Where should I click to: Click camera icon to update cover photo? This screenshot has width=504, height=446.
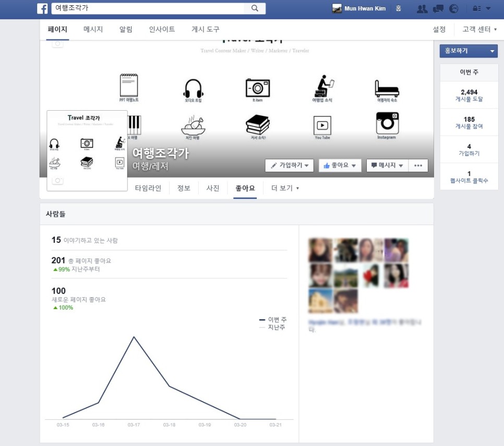(57, 44)
